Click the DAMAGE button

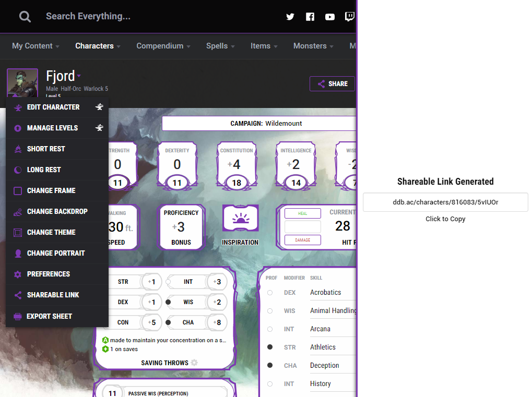pyautogui.click(x=303, y=240)
